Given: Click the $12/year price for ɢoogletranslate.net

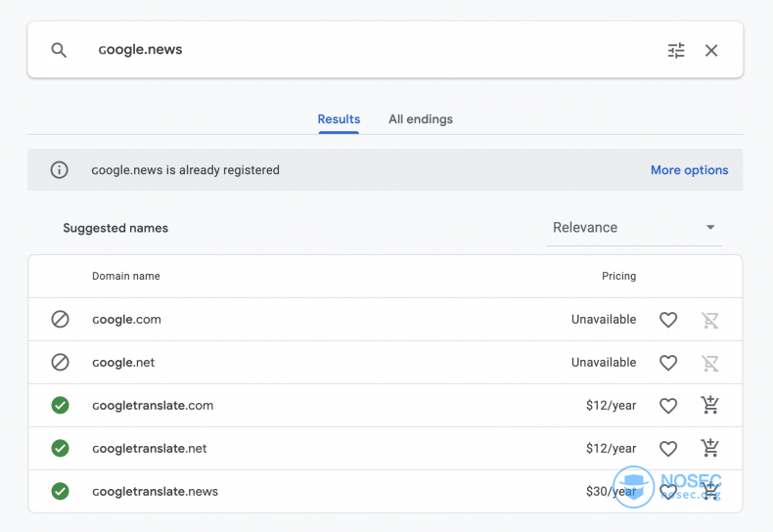Looking at the screenshot, I should [x=611, y=448].
